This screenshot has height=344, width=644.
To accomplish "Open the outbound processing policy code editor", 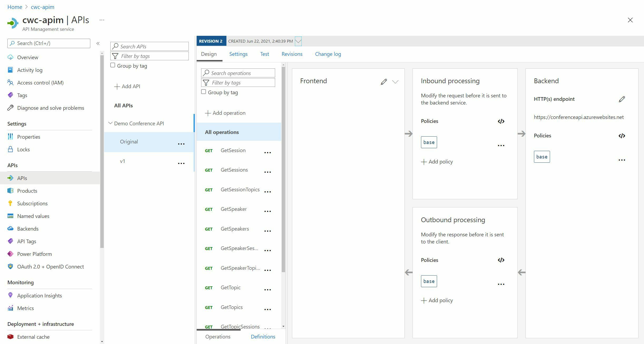I will tap(501, 260).
